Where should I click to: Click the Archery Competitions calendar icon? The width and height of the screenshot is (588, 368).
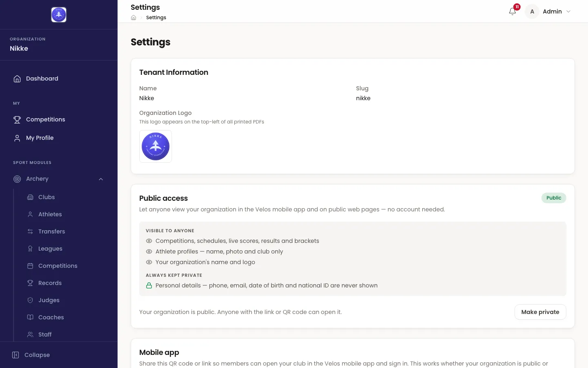click(x=30, y=266)
